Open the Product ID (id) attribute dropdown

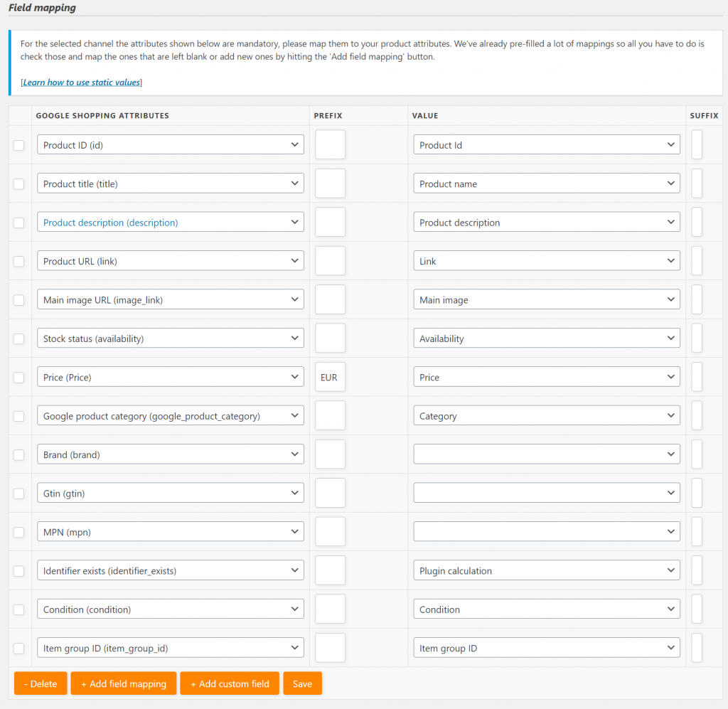pos(171,145)
